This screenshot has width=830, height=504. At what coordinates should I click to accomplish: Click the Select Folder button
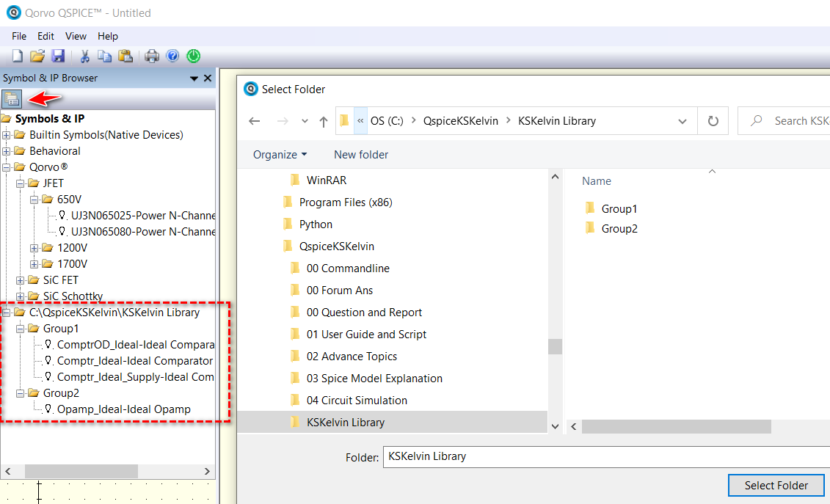pos(776,486)
